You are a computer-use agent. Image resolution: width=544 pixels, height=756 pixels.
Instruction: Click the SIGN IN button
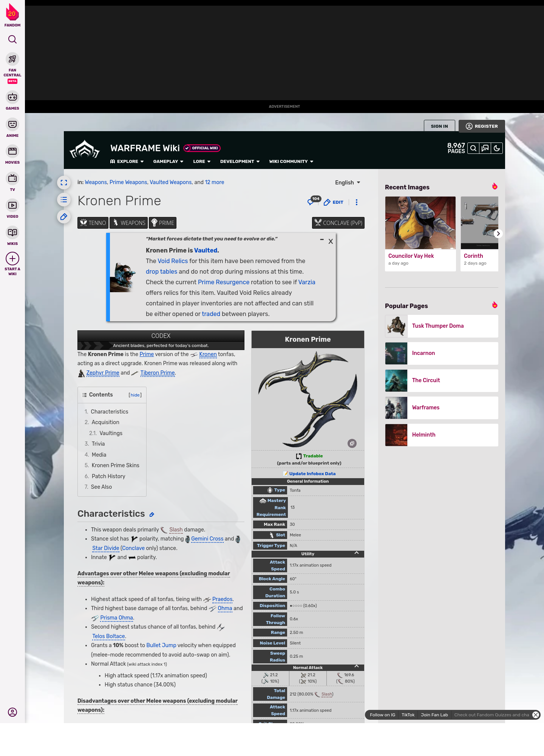click(439, 126)
